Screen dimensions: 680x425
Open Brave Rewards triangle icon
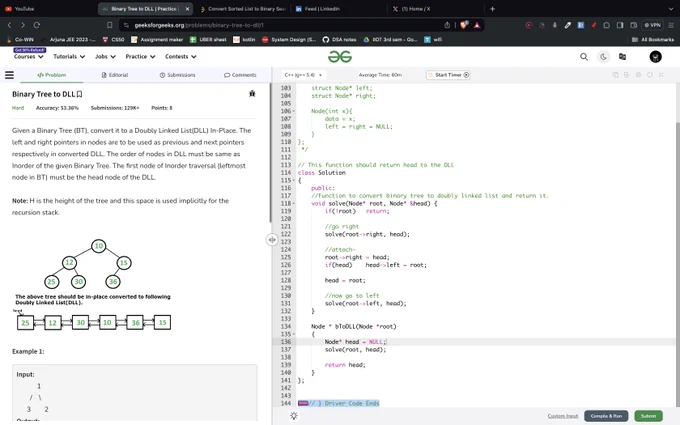click(x=477, y=25)
